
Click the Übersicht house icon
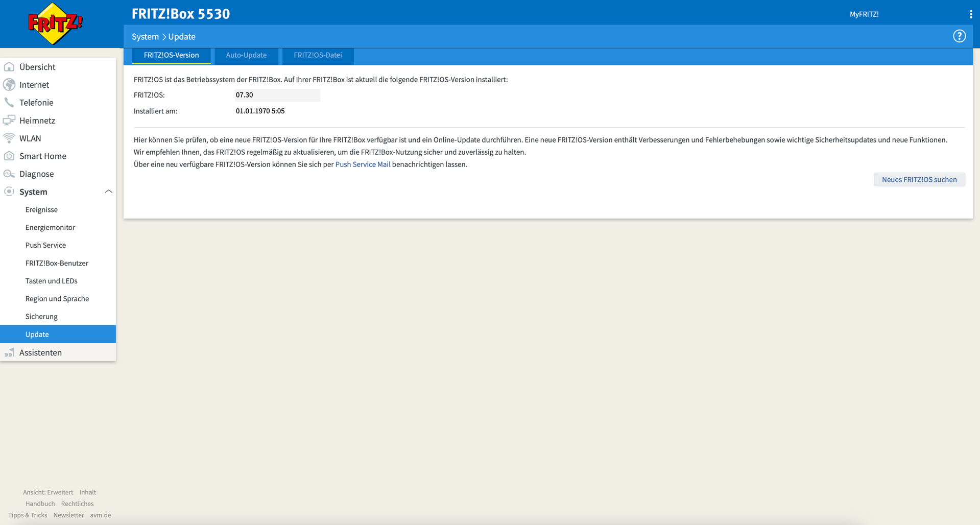click(x=9, y=67)
